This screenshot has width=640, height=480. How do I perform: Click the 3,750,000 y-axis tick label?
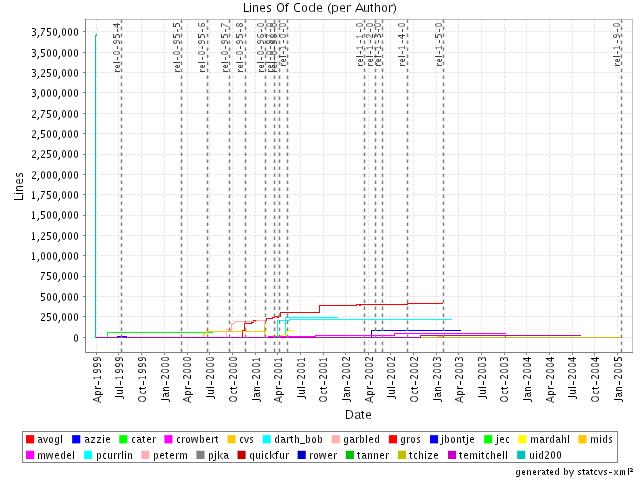56,32
